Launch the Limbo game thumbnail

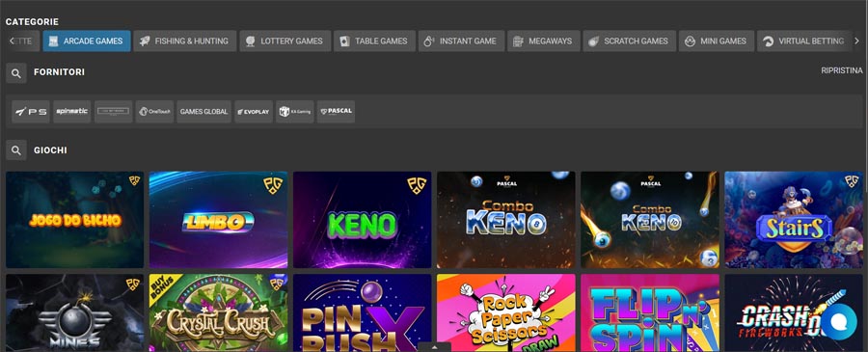click(x=218, y=220)
